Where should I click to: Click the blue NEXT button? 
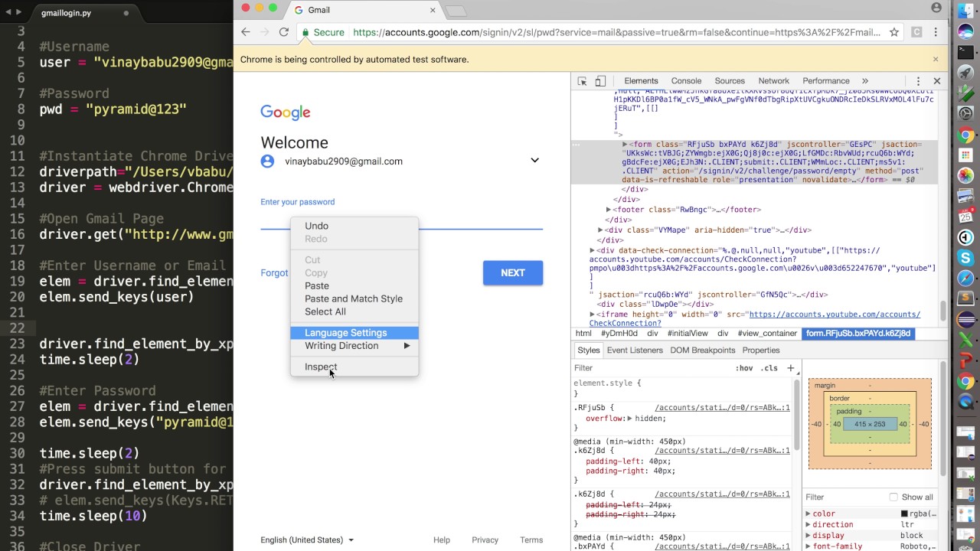(x=513, y=273)
